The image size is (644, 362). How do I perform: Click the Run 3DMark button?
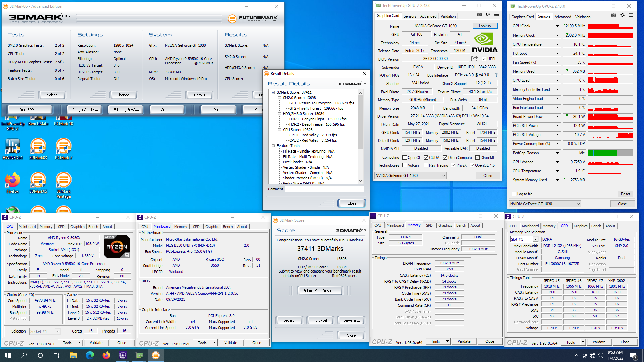(x=30, y=110)
